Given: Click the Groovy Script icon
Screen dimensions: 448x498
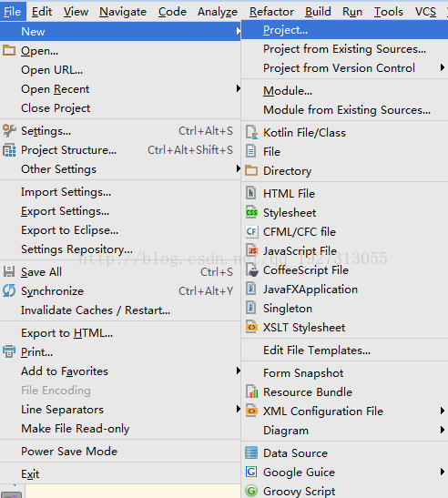Looking at the screenshot, I should pos(251,491).
